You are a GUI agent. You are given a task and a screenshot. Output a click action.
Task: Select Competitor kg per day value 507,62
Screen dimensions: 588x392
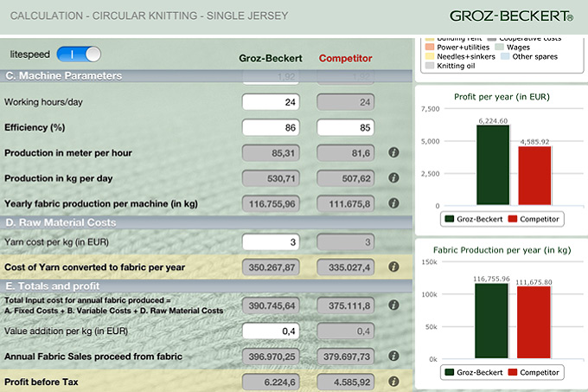(346, 178)
